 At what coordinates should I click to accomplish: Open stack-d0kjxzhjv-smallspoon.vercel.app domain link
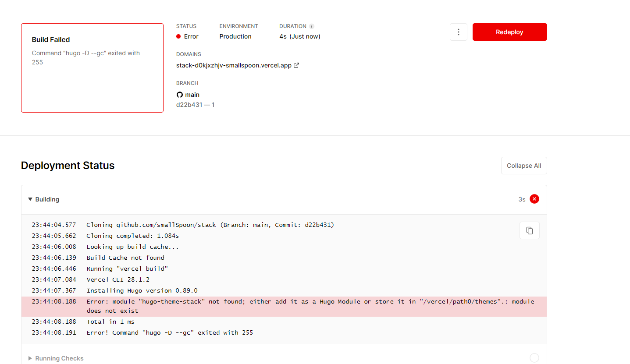coord(234,65)
